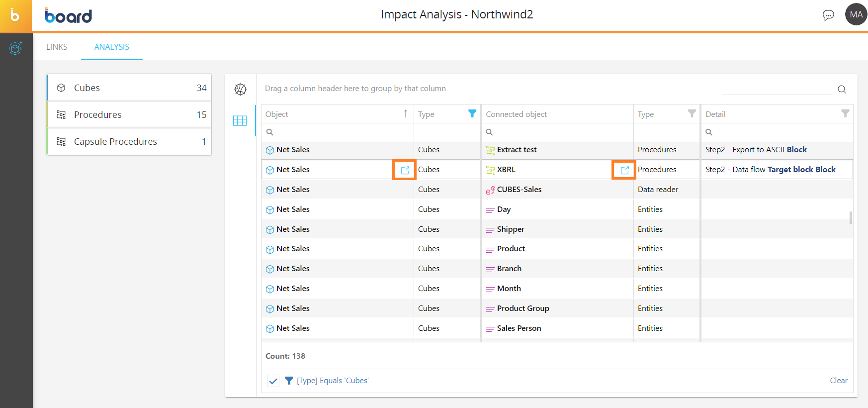868x408 pixels.
Task: Open the Detail column filter
Action: click(x=845, y=114)
